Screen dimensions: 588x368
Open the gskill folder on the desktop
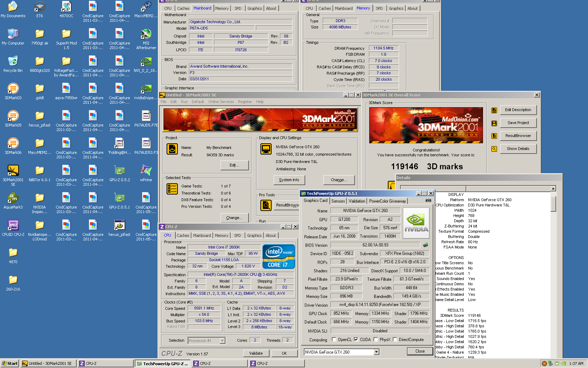point(40,91)
